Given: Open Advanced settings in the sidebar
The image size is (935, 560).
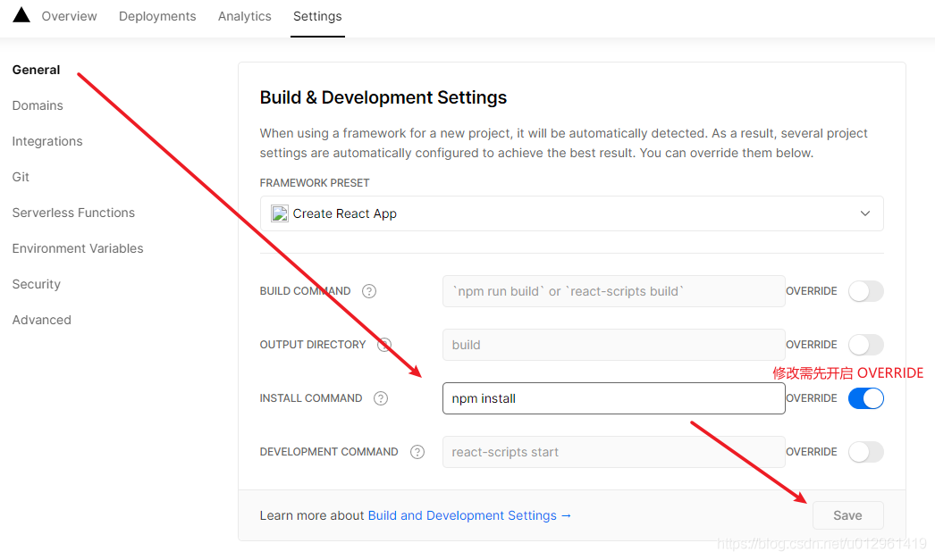Looking at the screenshot, I should (x=42, y=320).
